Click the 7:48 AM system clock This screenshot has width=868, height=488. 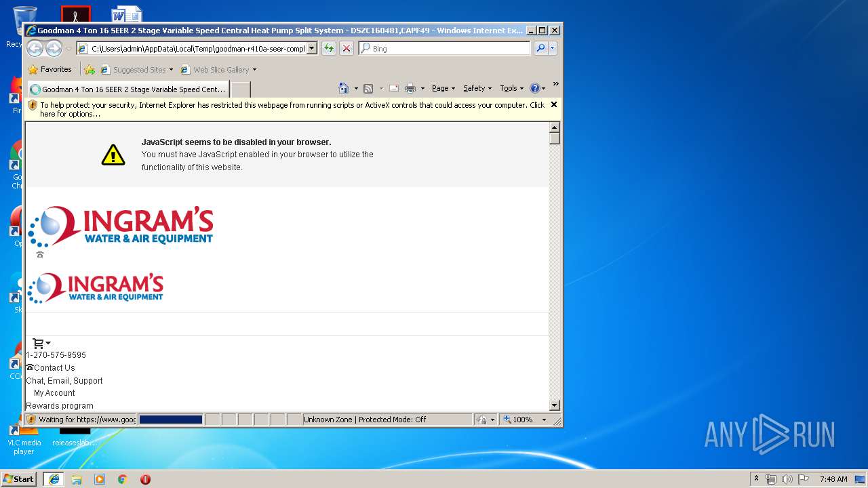833,479
